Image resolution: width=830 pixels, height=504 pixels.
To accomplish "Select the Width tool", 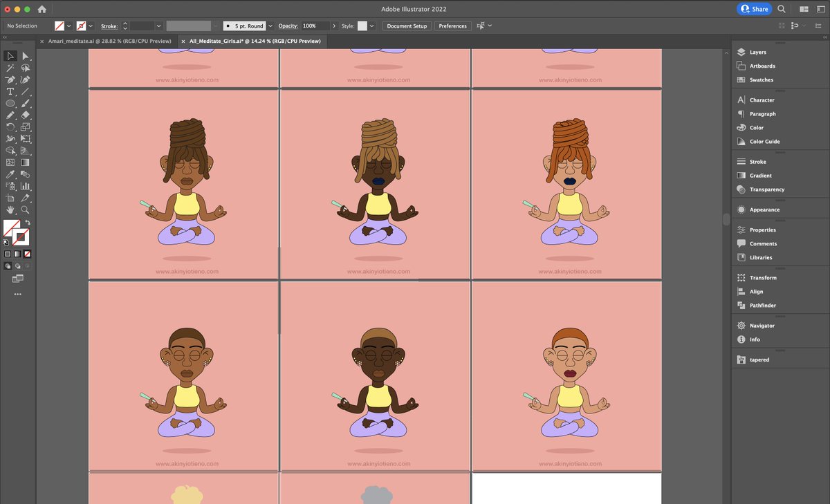I will click(10, 138).
